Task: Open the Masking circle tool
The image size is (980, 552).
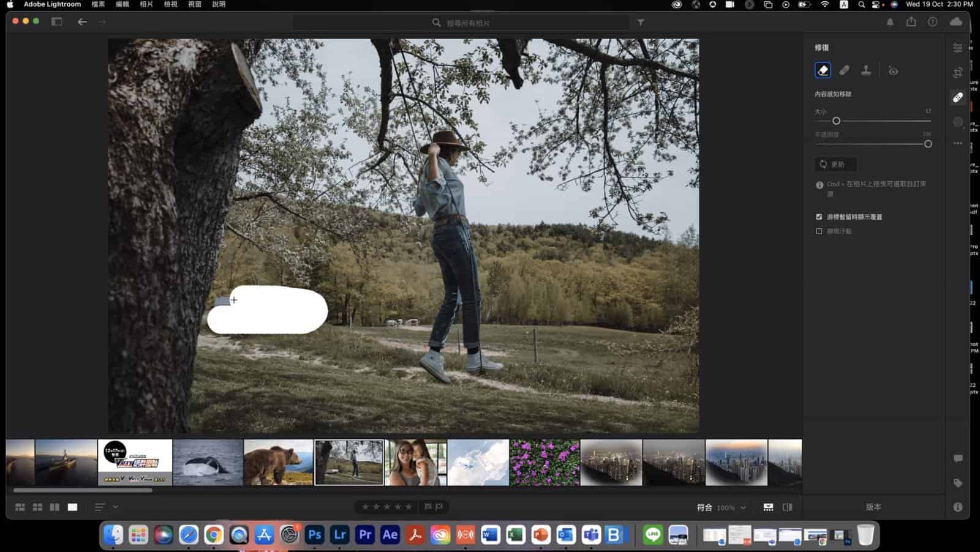Action: 958,122
